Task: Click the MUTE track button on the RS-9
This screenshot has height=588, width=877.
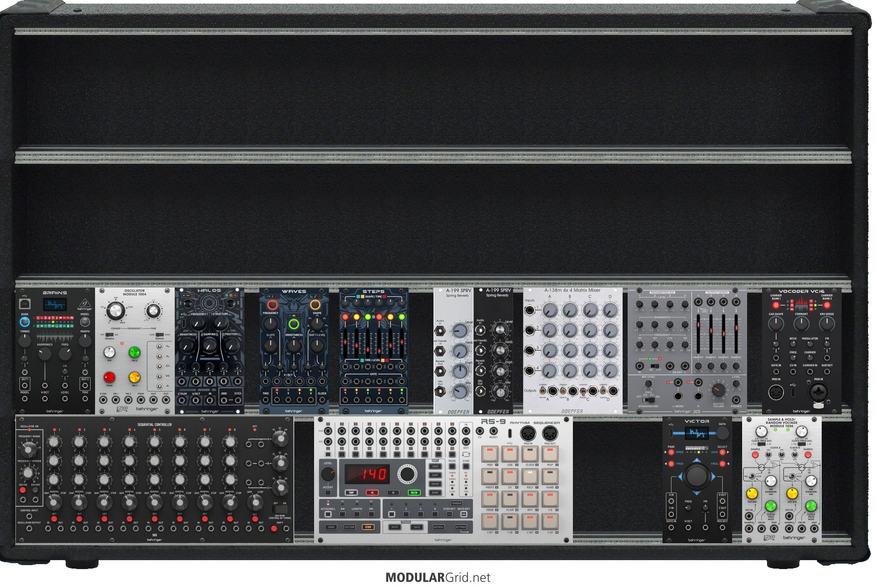Action: coord(395,527)
